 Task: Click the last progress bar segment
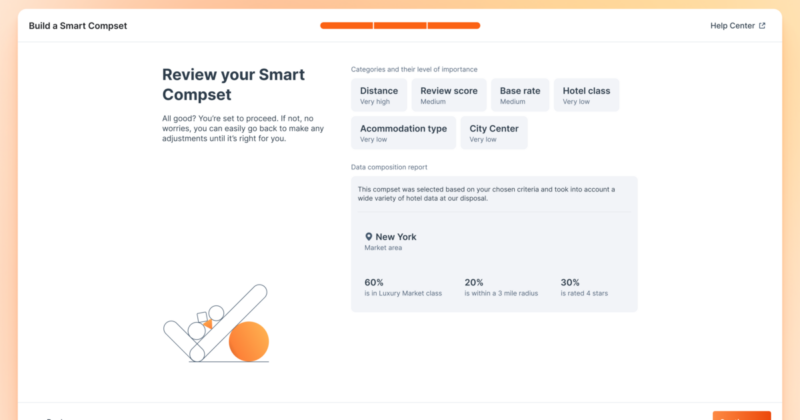click(x=454, y=26)
